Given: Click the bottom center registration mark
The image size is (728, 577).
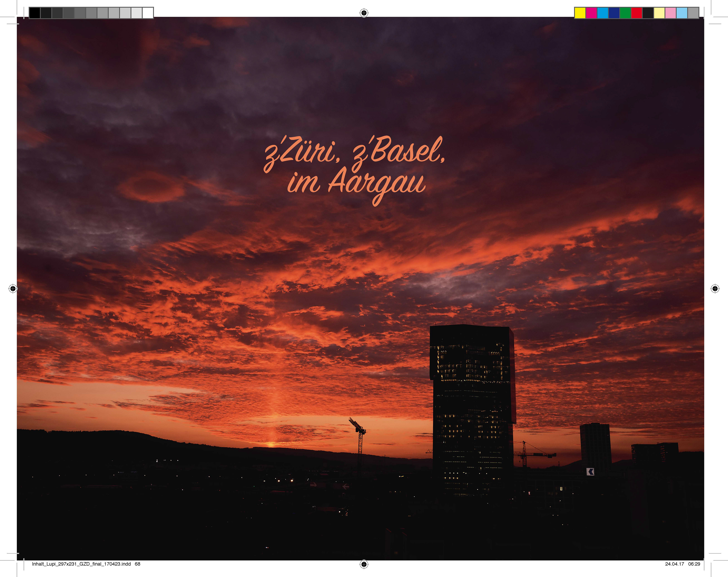Looking at the screenshot, I should [x=364, y=564].
